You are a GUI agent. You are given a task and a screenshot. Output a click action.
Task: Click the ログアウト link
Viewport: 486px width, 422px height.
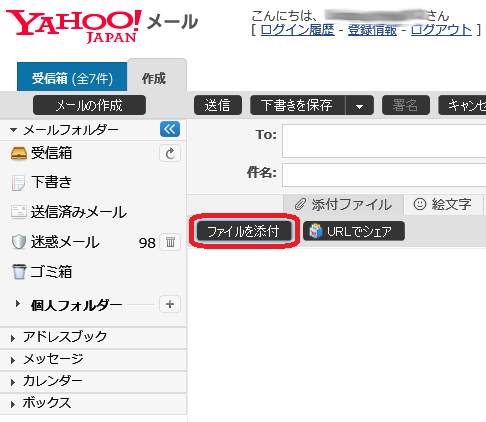point(441,30)
